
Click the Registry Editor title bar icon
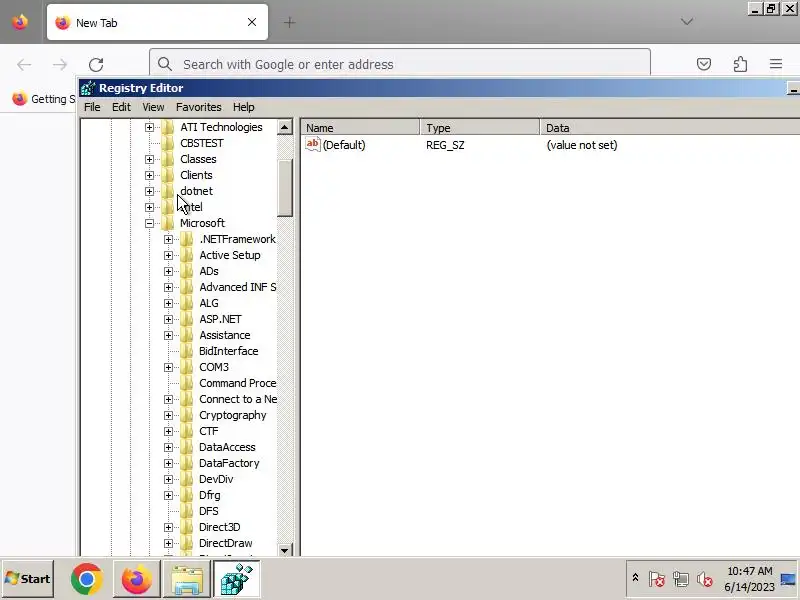point(88,88)
